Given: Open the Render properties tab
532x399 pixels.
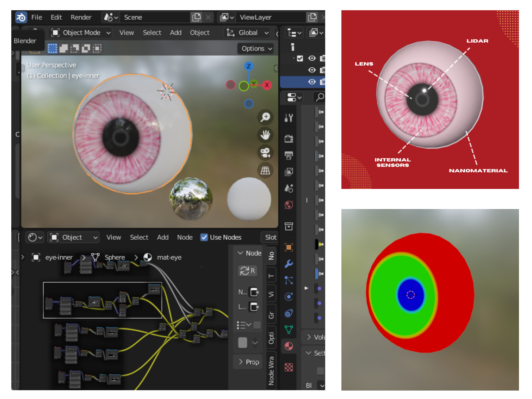Looking at the screenshot, I should click(289, 139).
